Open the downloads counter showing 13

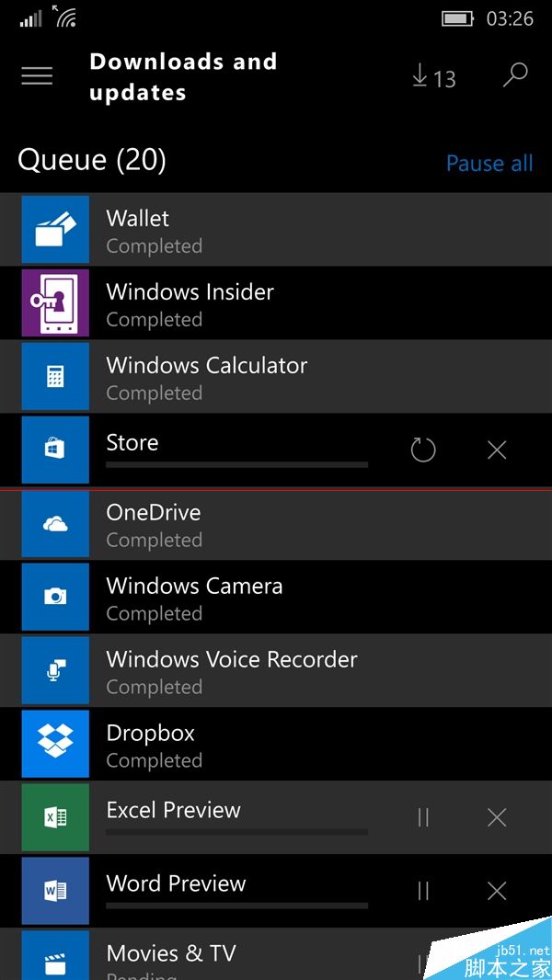coord(434,78)
